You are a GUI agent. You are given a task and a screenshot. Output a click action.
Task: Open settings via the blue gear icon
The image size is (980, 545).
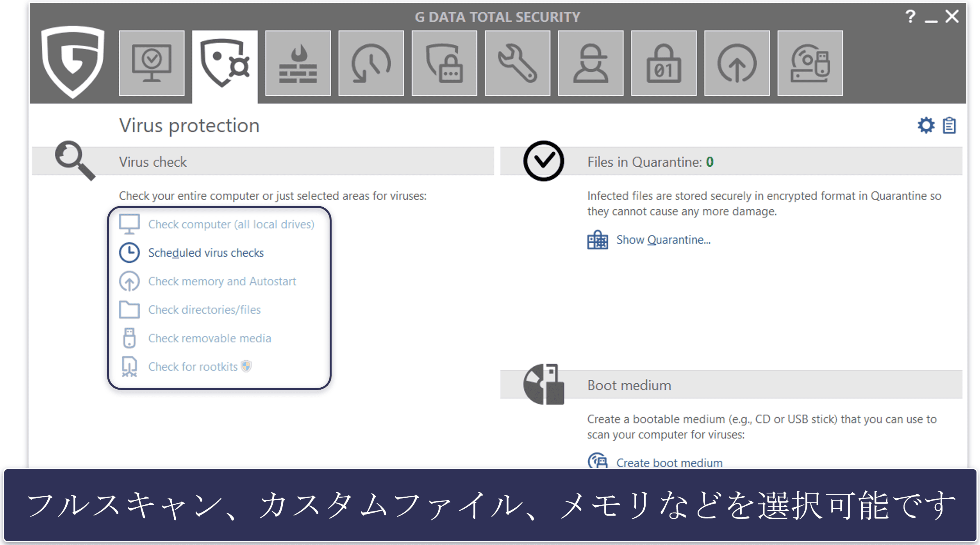pyautogui.click(x=926, y=125)
